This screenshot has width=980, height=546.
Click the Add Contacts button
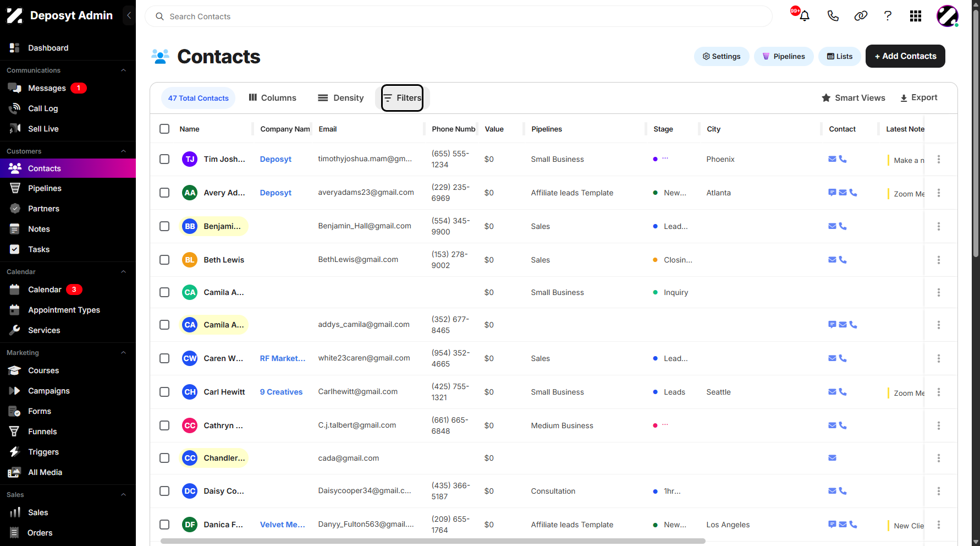[x=905, y=56]
